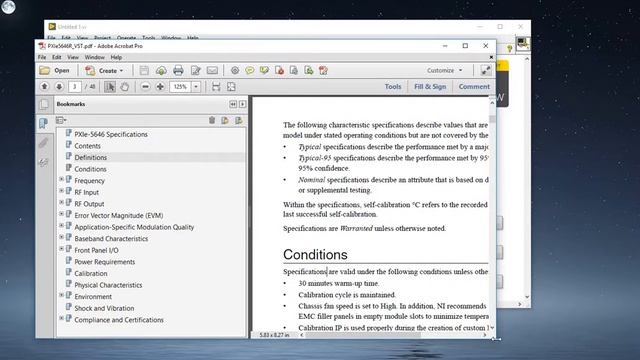Click the VI icon pane in LabVIEW window

pyautogui.click(x=522, y=43)
